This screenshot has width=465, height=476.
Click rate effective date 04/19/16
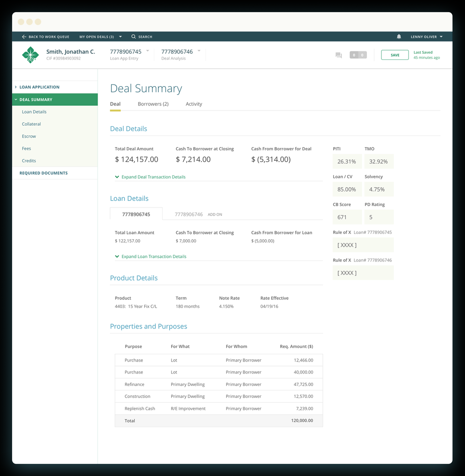point(269,306)
